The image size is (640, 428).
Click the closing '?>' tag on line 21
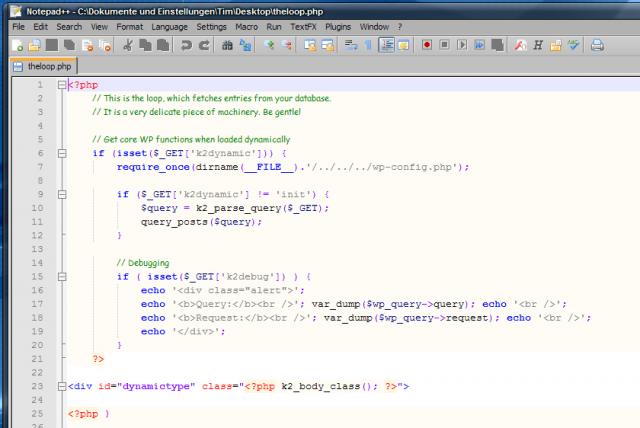click(98, 359)
